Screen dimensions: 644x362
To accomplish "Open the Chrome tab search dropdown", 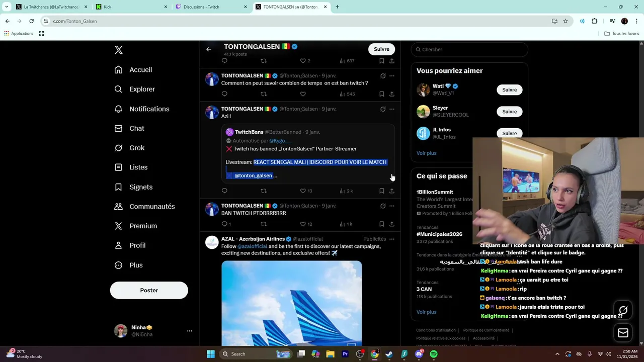I will click(x=7, y=7).
